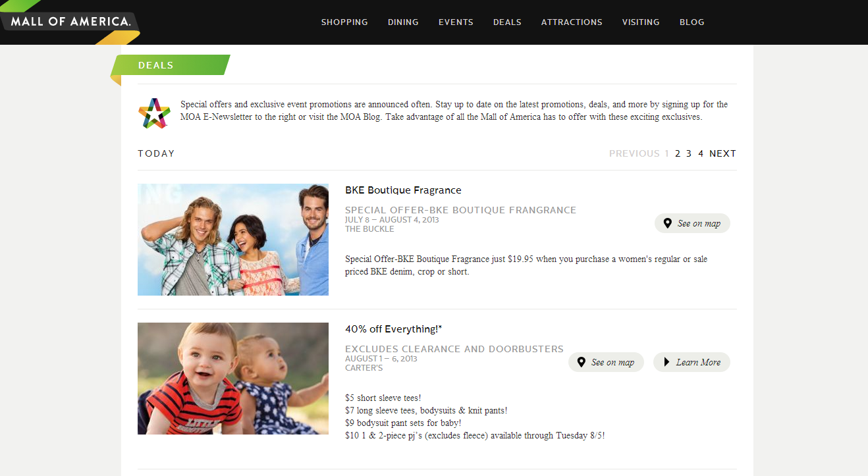Click the MOA colorful star icon
The width and height of the screenshot is (868, 476).
point(154,113)
